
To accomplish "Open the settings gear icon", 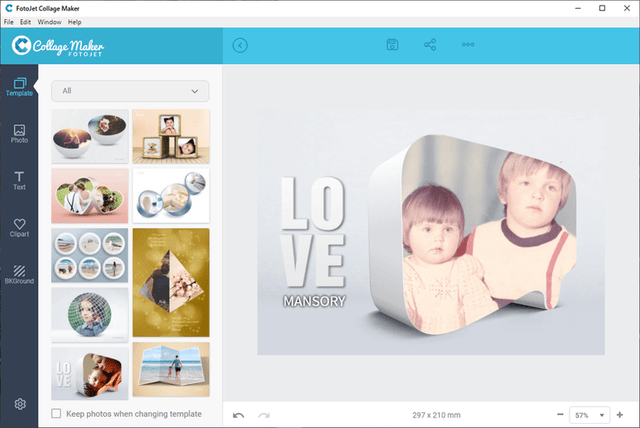I will tap(19, 404).
